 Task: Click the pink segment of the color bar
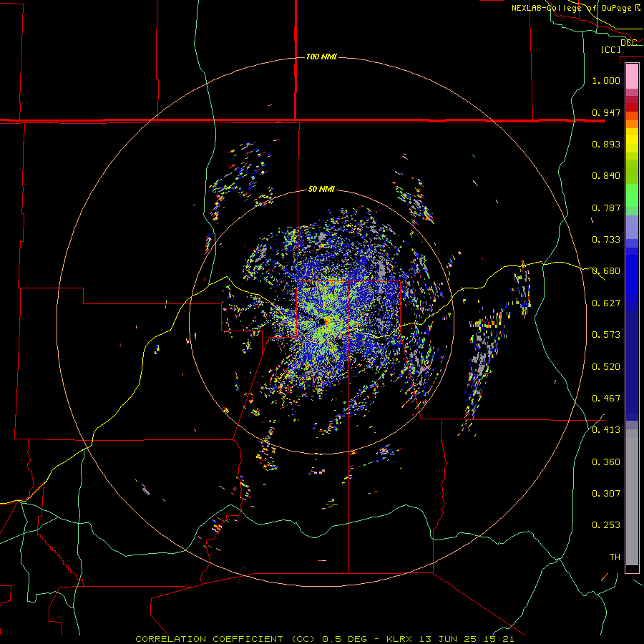632,77
